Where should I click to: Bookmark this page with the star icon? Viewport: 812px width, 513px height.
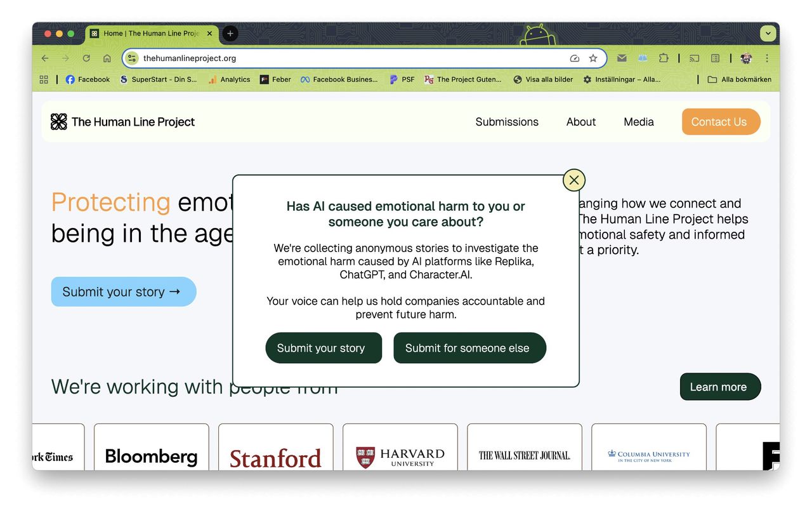(593, 58)
